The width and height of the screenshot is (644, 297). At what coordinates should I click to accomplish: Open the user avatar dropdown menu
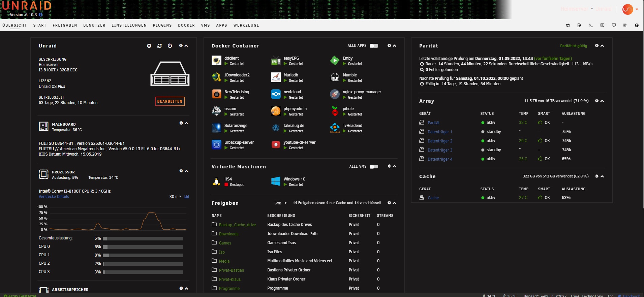pyautogui.click(x=630, y=9)
